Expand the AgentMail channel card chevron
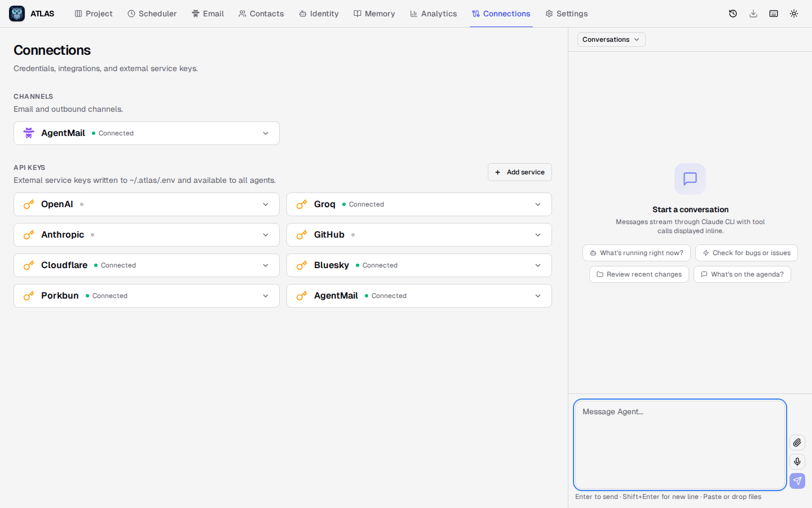The width and height of the screenshot is (812, 508). (266, 133)
